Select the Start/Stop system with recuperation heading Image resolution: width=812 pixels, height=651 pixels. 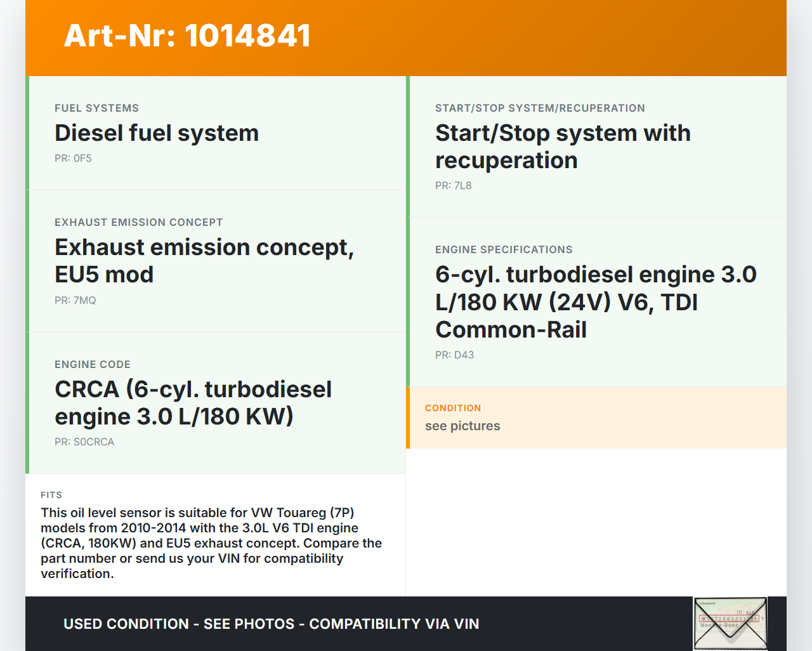tap(562, 147)
